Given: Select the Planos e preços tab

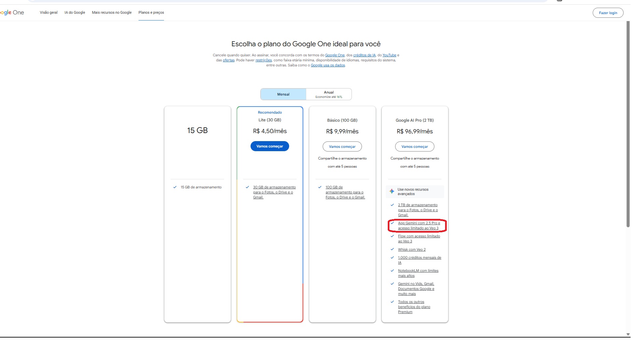Looking at the screenshot, I should (151, 12).
